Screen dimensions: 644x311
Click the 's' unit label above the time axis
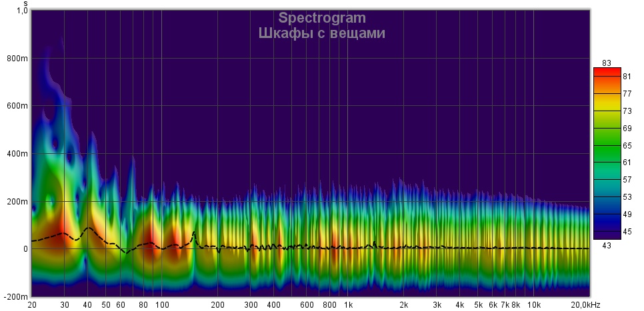click(25, 3)
